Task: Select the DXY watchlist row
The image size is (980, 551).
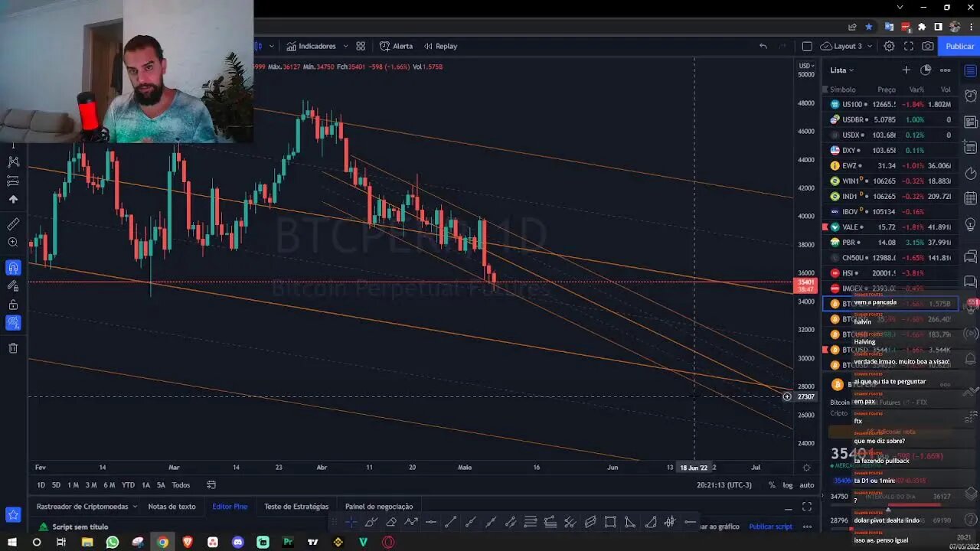Action: pyautogui.click(x=890, y=150)
